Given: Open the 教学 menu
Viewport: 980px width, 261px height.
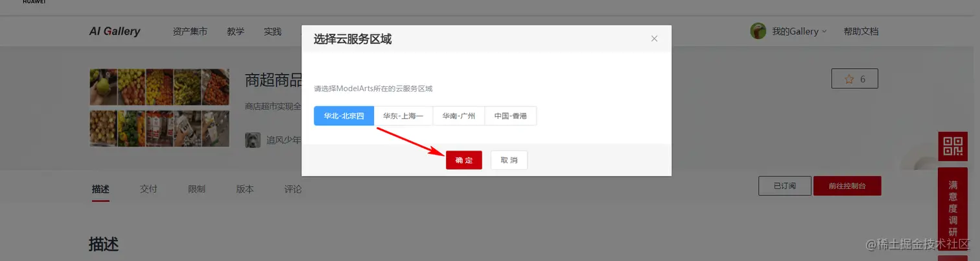Looking at the screenshot, I should pyautogui.click(x=236, y=31).
